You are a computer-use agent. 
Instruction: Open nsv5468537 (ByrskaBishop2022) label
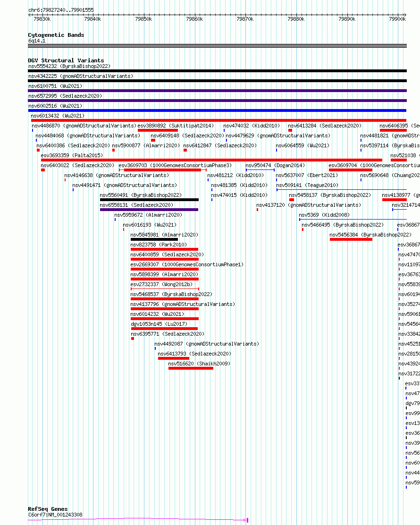(x=171, y=294)
